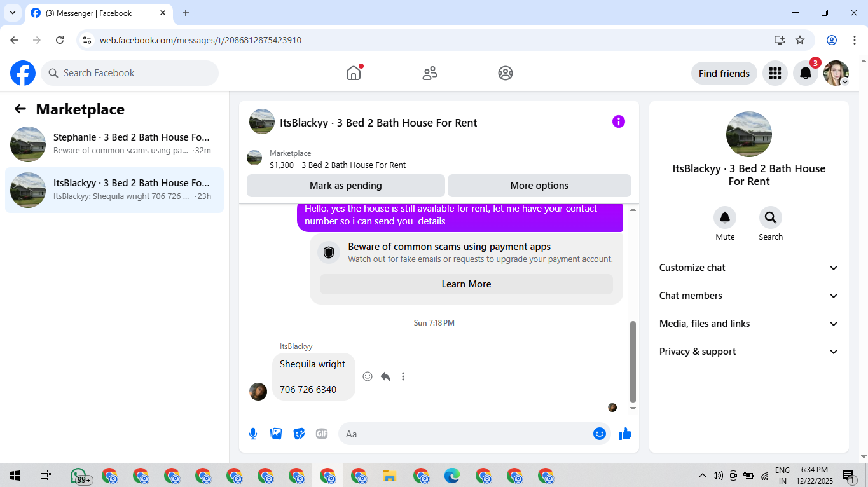Open the account profile picture menu
This screenshot has height=487, width=868.
click(836, 73)
